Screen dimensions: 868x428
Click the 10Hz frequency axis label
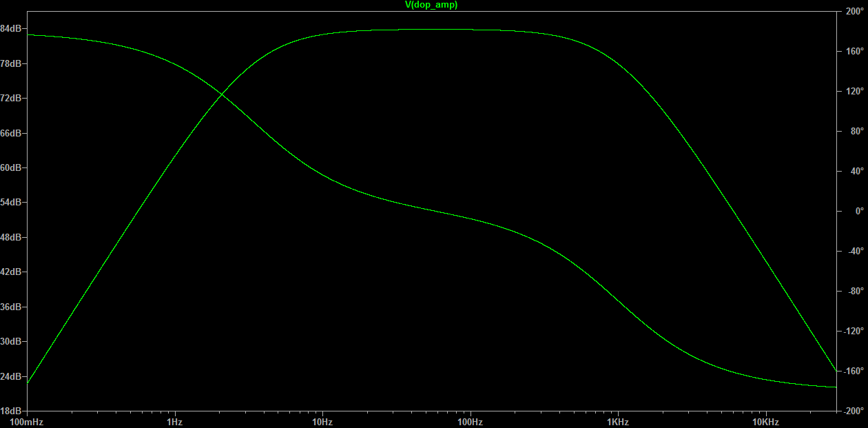pos(322,422)
